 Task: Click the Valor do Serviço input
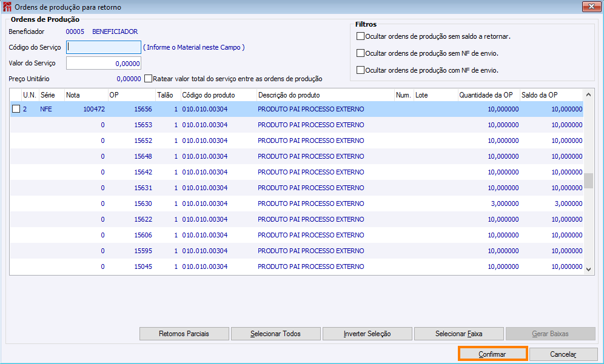[104, 63]
